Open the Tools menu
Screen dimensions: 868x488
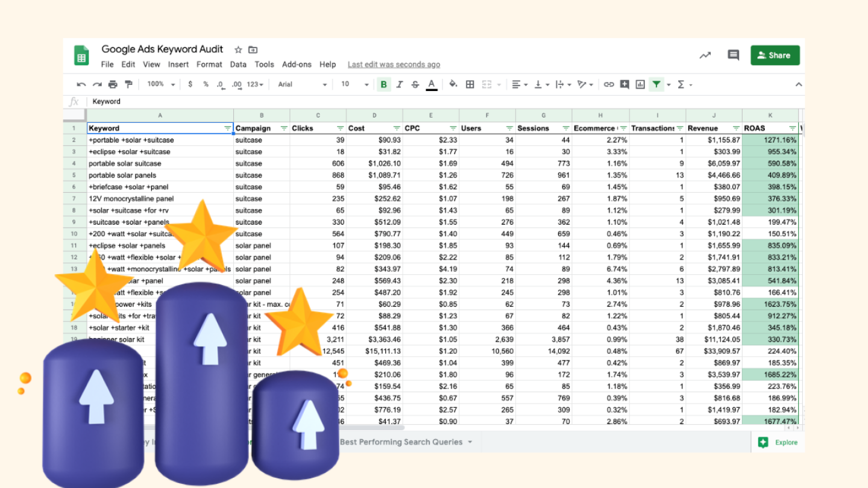coord(264,64)
